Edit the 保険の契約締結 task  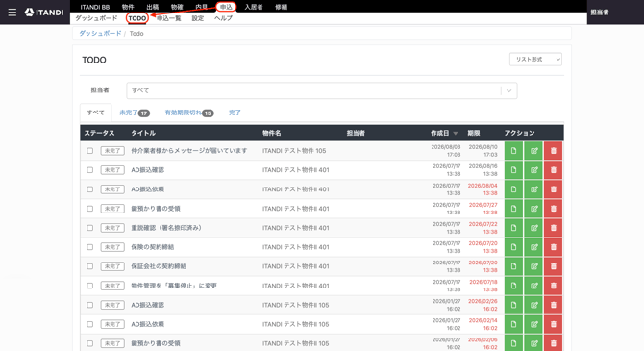533,247
